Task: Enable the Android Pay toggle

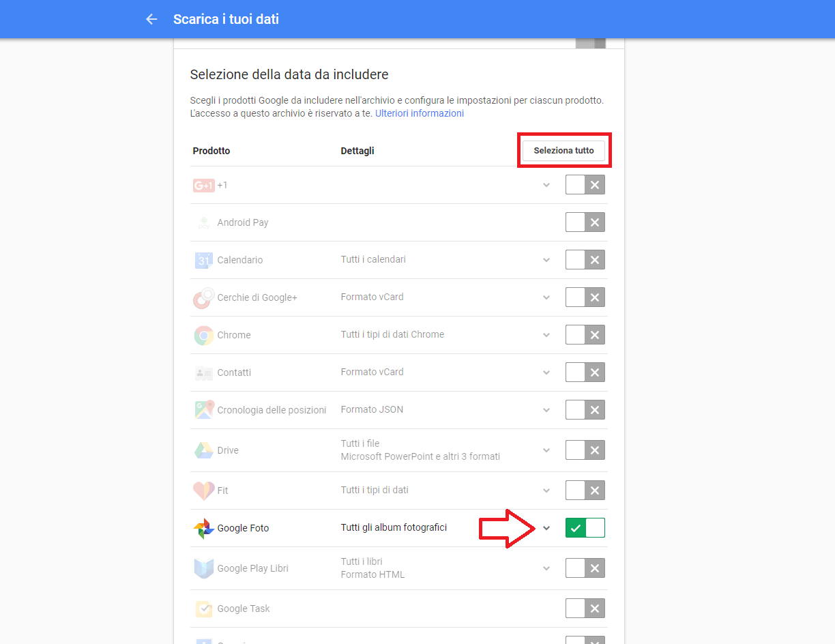Action: click(x=585, y=222)
